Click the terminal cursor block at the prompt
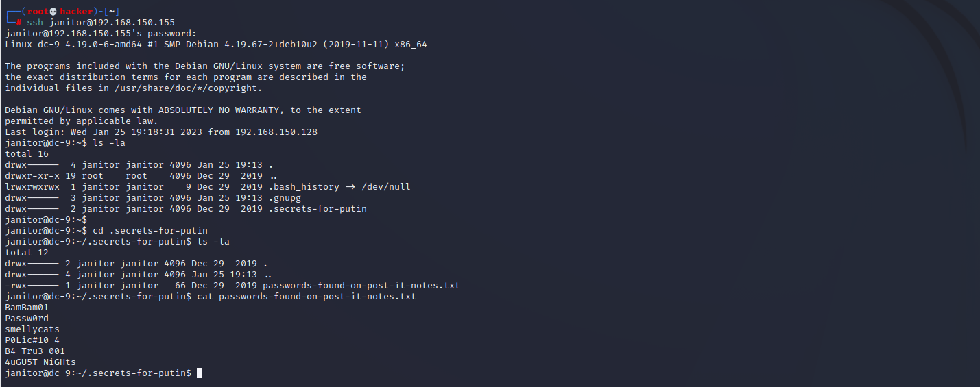Screen dimensions: 980x387 click(200, 373)
